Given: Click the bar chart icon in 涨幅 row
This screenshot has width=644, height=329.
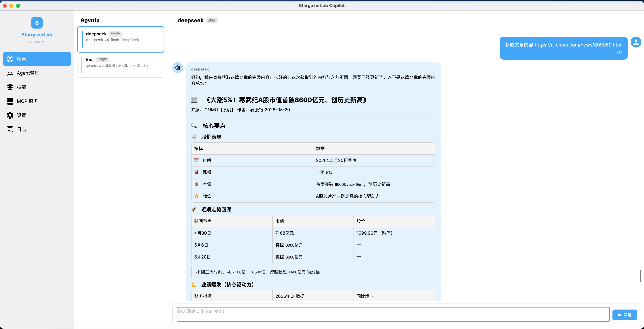Looking at the screenshot, I should (197, 172).
